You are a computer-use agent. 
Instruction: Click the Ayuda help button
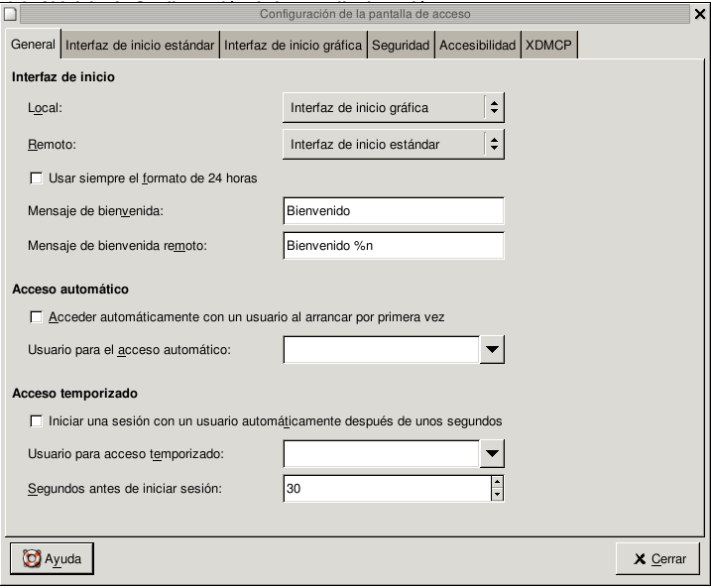(51, 558)
